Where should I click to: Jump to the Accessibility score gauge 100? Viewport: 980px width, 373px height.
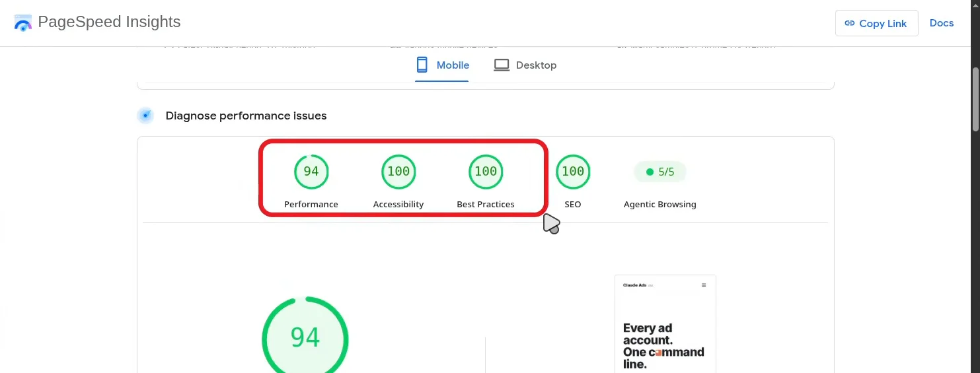398,172
